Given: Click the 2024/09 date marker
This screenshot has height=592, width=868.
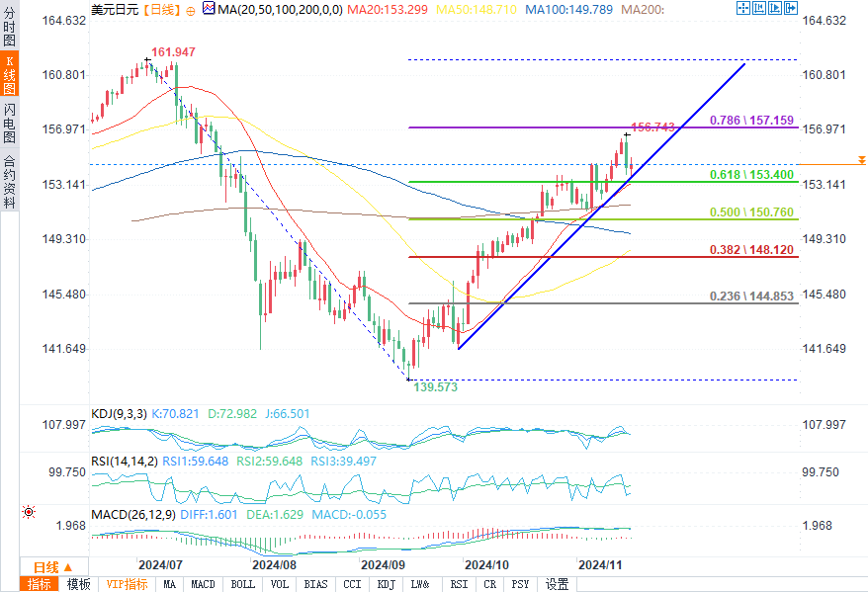Looking at the screenshot, I should pos(383,565).
